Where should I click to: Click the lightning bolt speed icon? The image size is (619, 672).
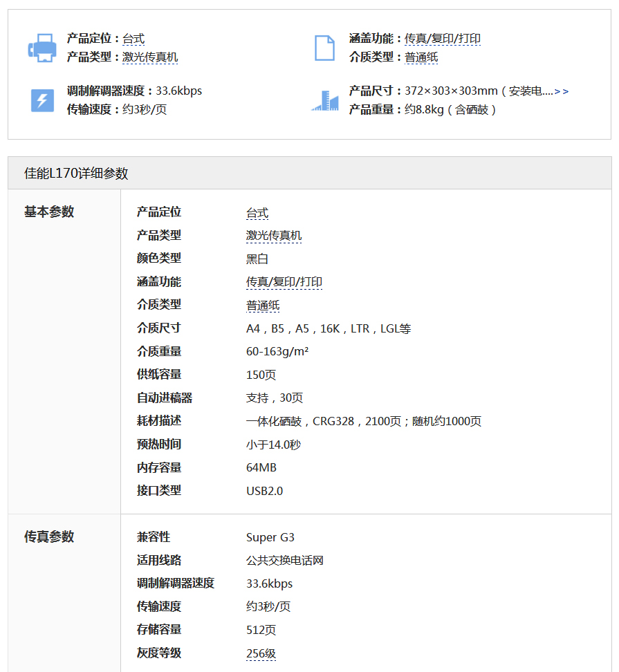point(42,100)
